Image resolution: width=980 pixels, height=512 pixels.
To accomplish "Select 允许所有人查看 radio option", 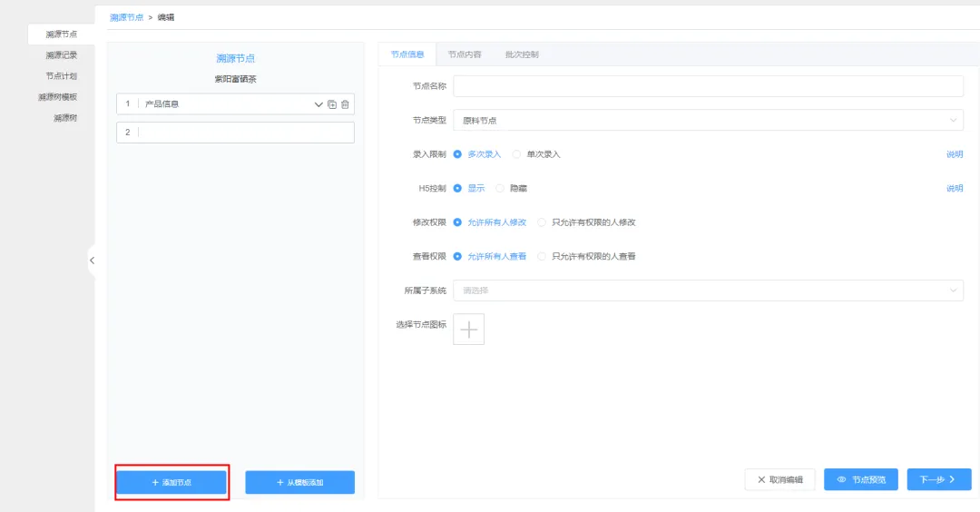I will [x=490, y=256].
